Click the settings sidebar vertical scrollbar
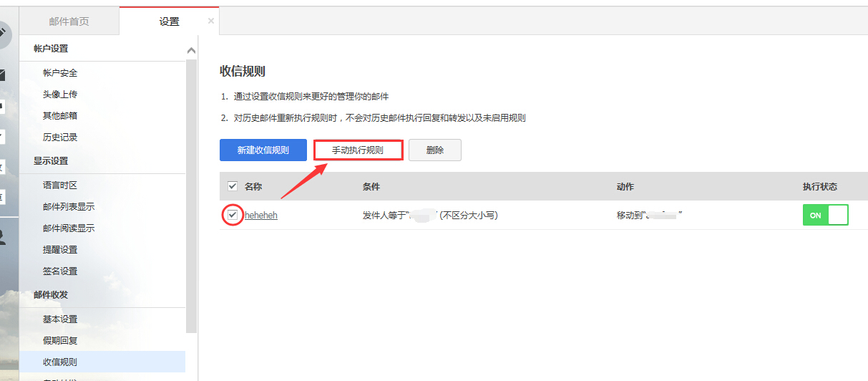 point(191,193)
